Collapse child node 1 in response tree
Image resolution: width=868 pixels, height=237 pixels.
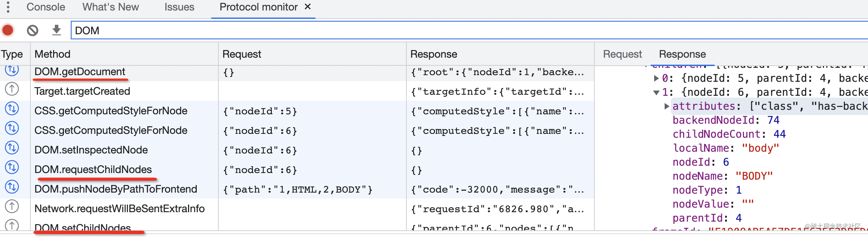click(x=656, y=92)
